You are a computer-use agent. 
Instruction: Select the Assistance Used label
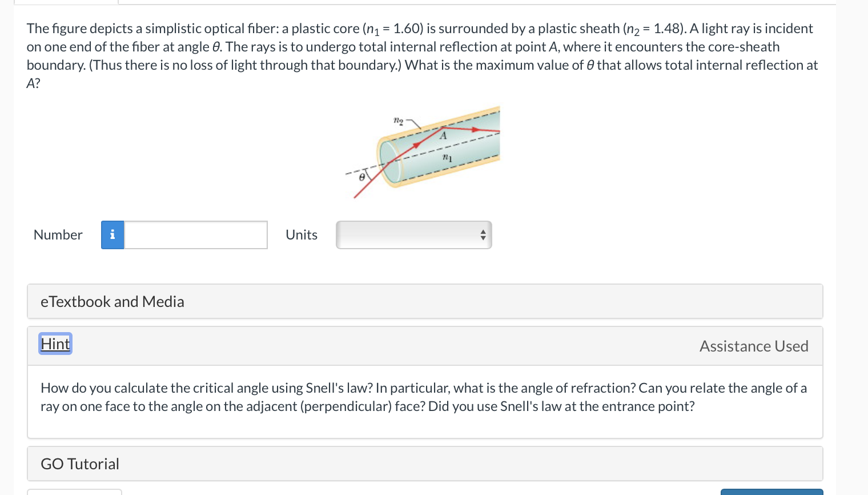(754, 346)
